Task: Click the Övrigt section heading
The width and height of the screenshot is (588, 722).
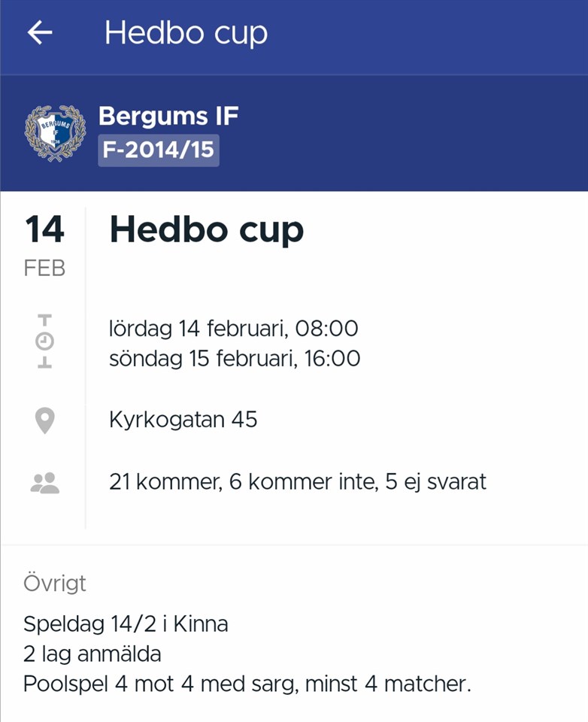Action: click(55, 584)
